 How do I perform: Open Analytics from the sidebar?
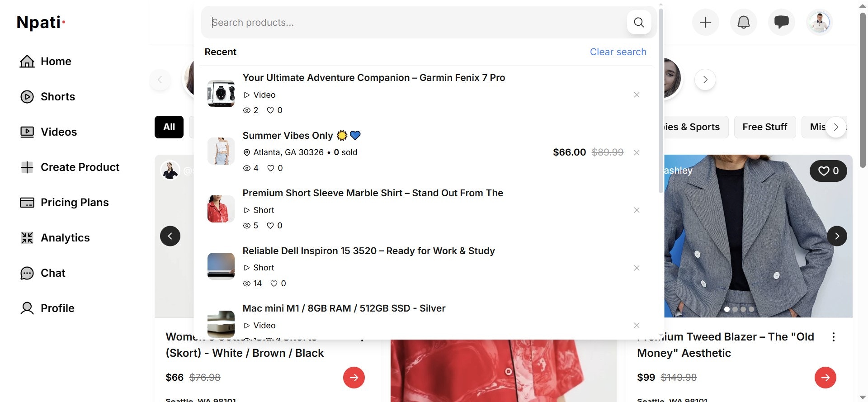pyautogui.click(x=65, y=237)
